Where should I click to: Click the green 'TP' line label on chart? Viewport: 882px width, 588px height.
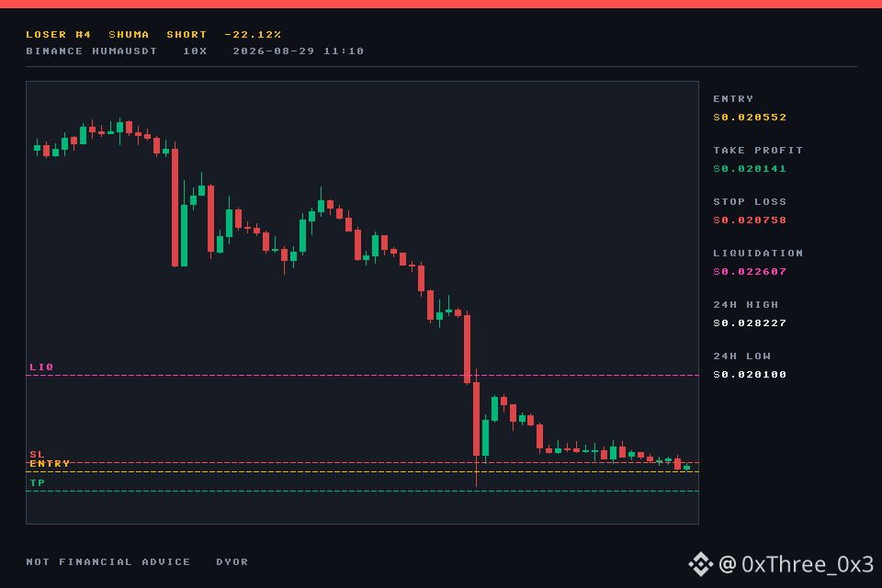click(37, 482)
